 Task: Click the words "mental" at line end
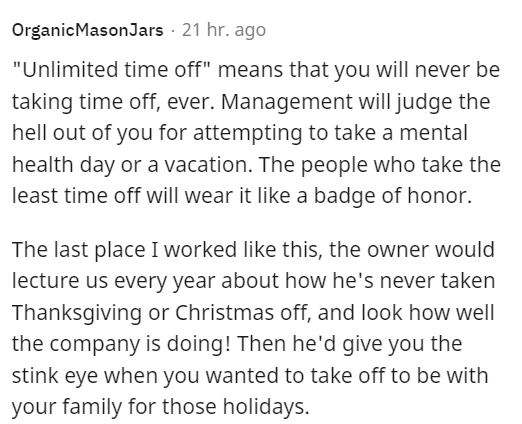click(x=433, y=133)
